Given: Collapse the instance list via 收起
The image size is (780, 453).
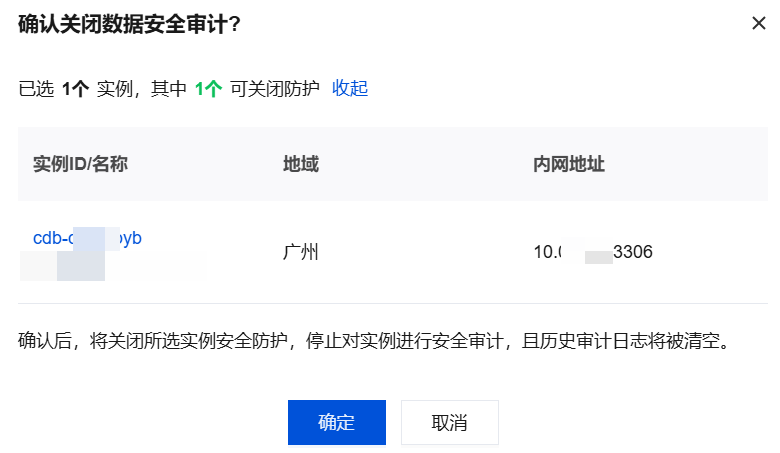Looking at the screenshot, I should click(x=350, y=88).
